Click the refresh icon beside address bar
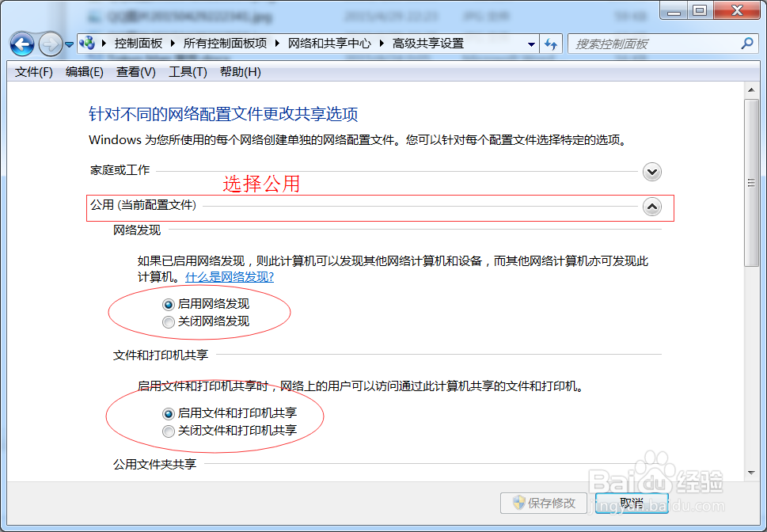The width and height of the screenshot is (767, 532). [x=551, y=44]
